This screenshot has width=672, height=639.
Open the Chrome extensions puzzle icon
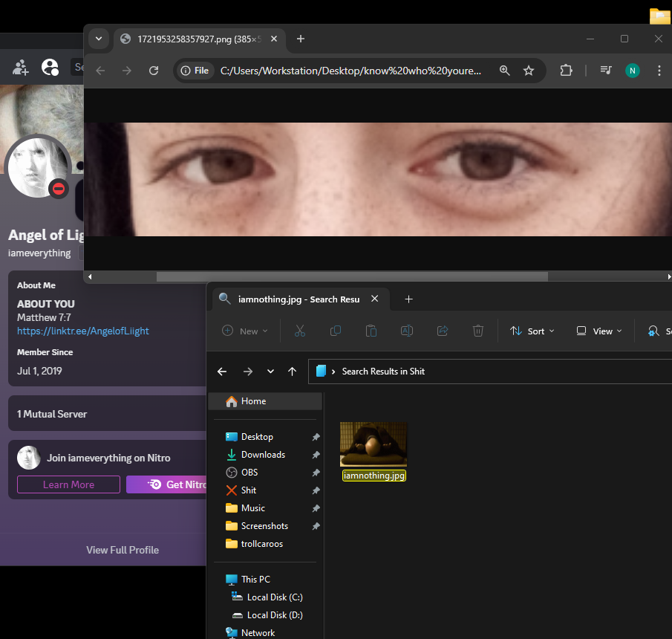pyautogui.click(x=566, y=71)
